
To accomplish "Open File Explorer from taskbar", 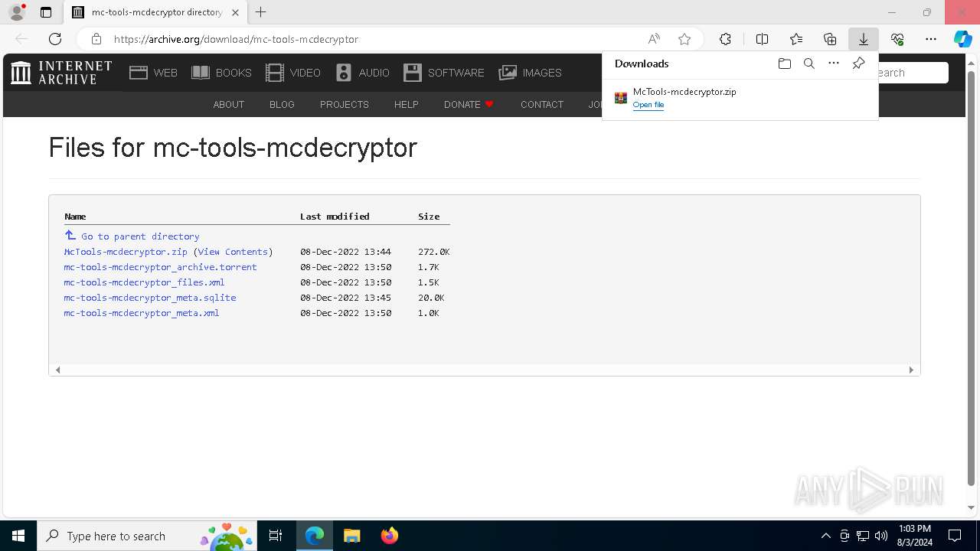I will [x=351, y=536].
